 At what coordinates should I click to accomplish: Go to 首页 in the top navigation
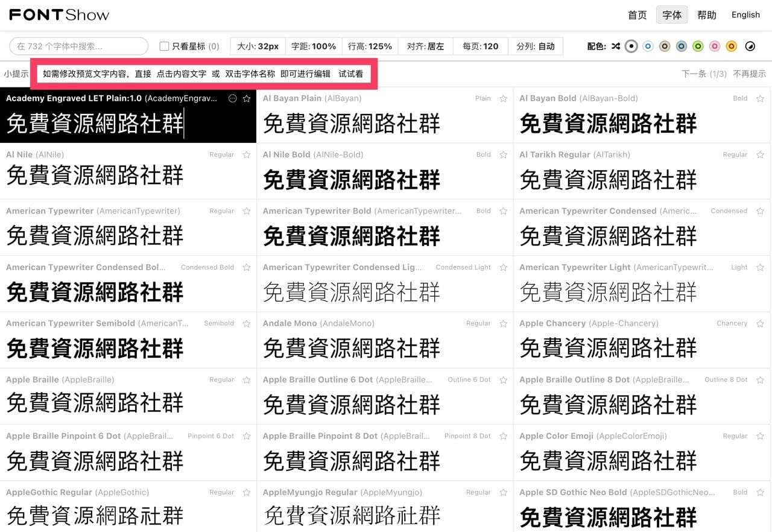click(638, 15)
